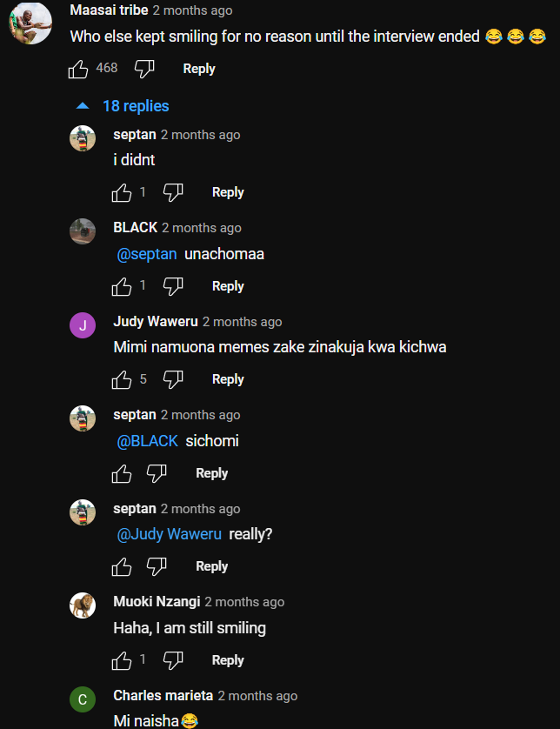560x729 pixels.
Task: Like BLACK's "unachomaa" reply
Action: point(122,286)
